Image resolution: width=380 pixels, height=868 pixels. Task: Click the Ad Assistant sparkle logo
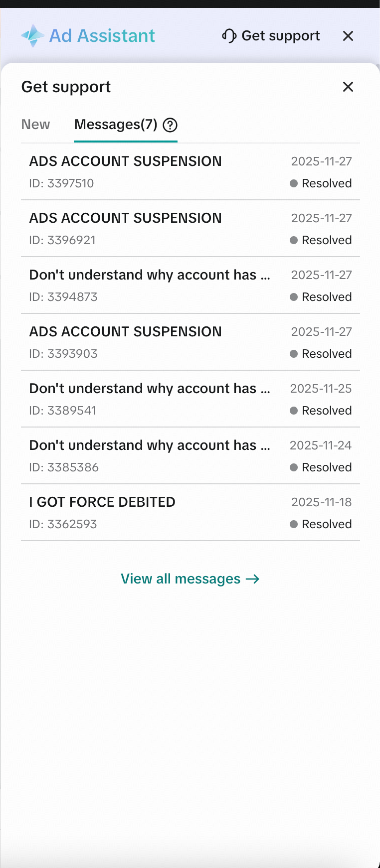(x=33, y=36)
